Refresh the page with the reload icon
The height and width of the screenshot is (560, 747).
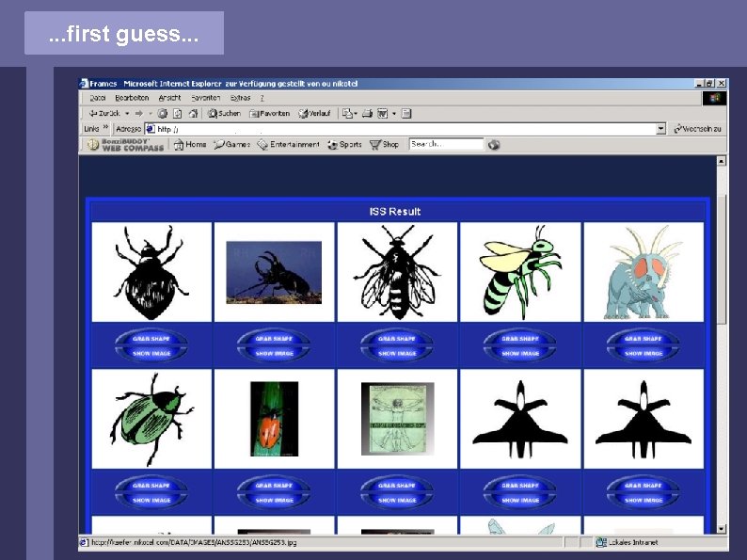(x=177, y=114)
